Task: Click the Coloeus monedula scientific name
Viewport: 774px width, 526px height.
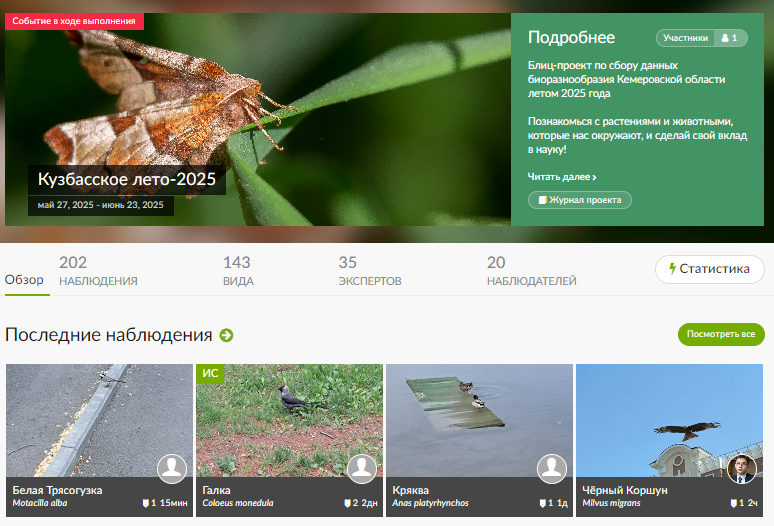Action: (x=238, y=503)
